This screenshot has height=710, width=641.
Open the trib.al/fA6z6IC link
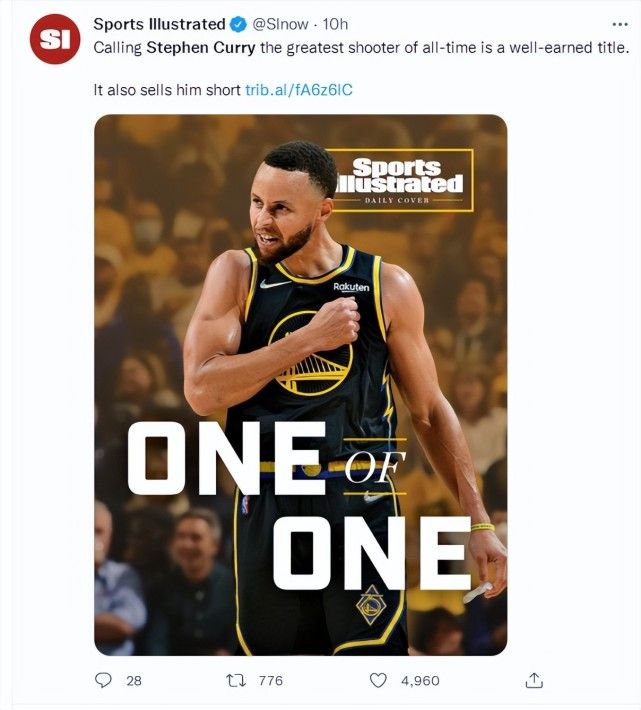point(299,90)
